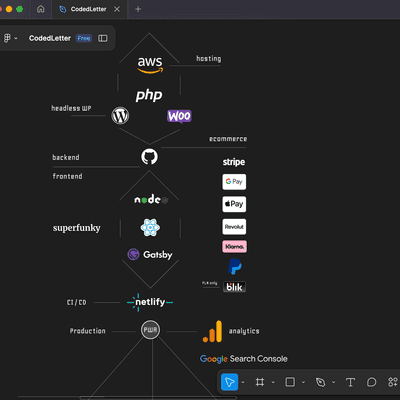Select the G Pay badge
The width and height of the screenshot is (400, 400).
coord(234,182)
